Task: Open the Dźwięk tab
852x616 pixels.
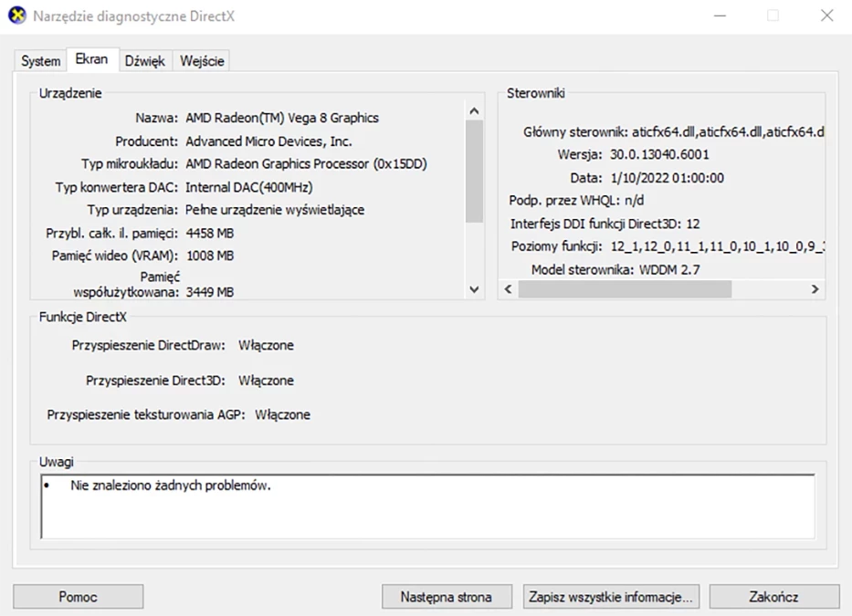Action: [x=144, y=61]
